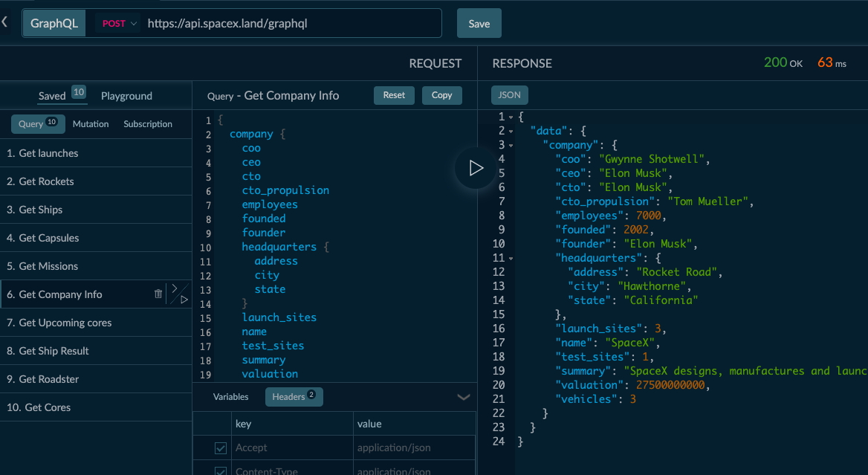This screenshot has width=868, height=475.
Task: Fold the "data" object in the response
Action: (x=511, y=132)
